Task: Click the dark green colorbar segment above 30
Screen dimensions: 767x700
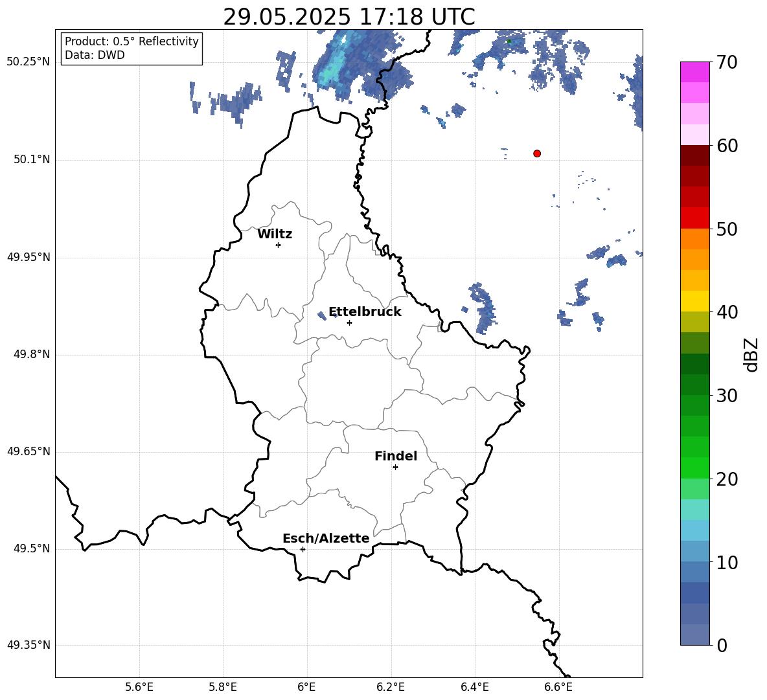Action: click(x=694, y=385)
